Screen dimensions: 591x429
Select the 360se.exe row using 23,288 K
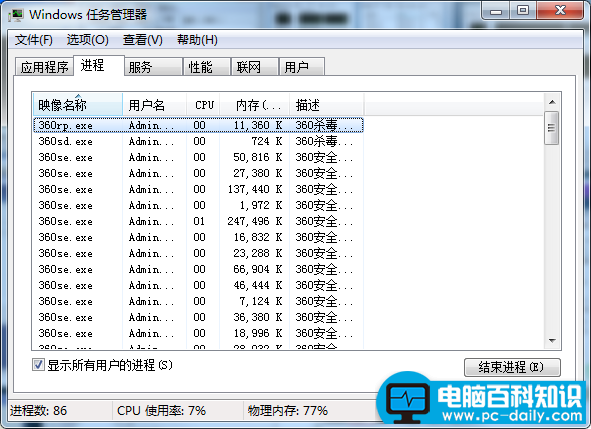tap(198, 253)
